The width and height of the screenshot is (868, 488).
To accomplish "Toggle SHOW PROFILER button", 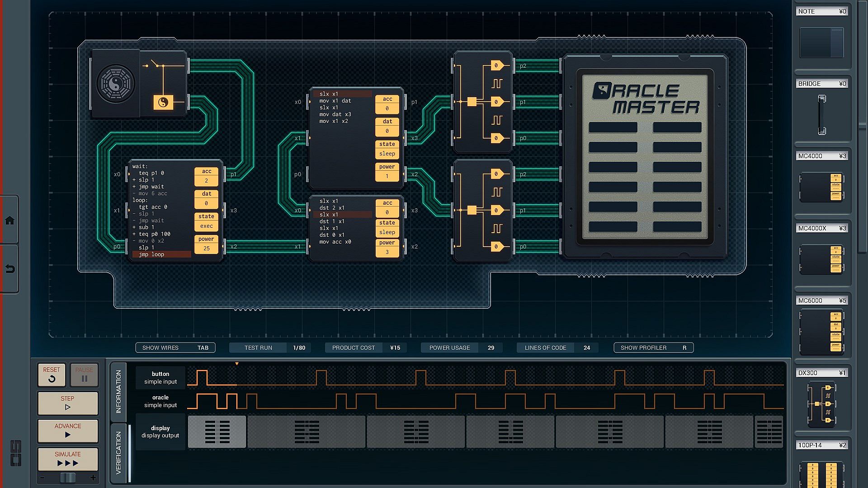I will [x=653, y=347].
